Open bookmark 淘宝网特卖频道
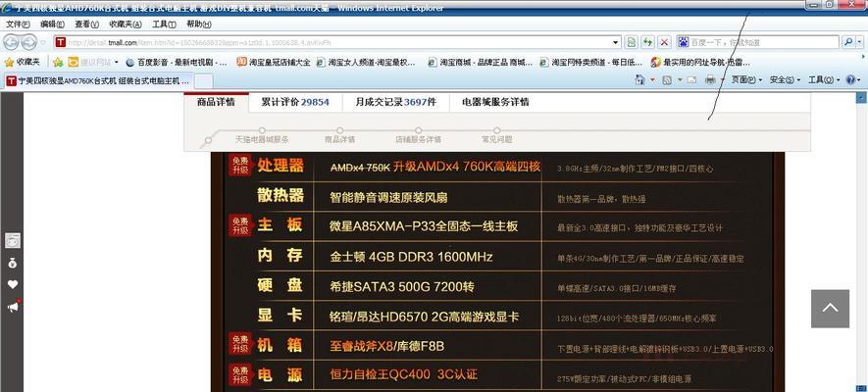The width and height of the screenshot is (868, 392). 591,63
